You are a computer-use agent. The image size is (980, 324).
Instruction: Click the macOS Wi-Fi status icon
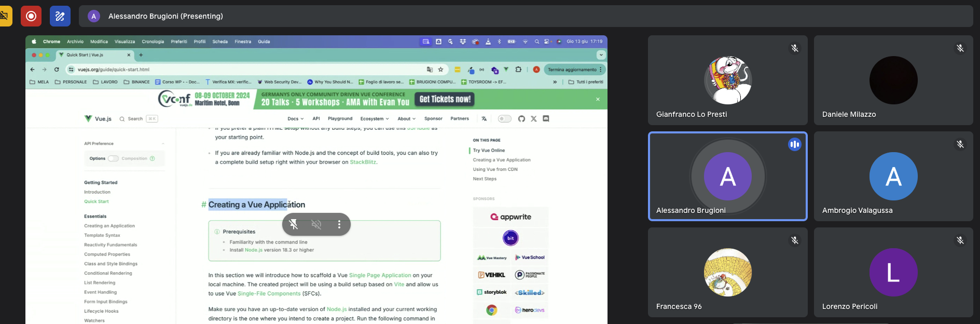pos(525,42)
